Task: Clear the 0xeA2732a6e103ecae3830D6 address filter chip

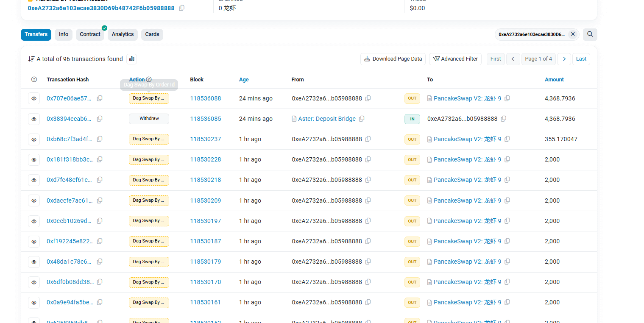Action: 573,34
